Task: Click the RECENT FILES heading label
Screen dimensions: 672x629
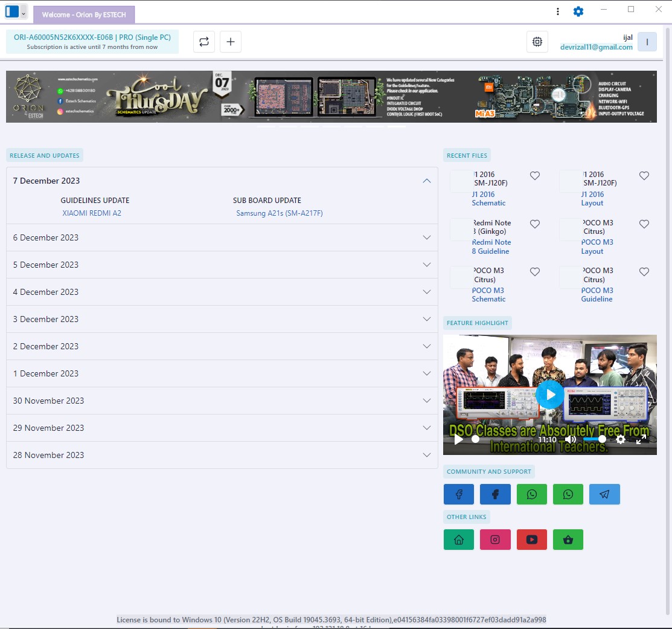Action: click(x=467, y=156)
